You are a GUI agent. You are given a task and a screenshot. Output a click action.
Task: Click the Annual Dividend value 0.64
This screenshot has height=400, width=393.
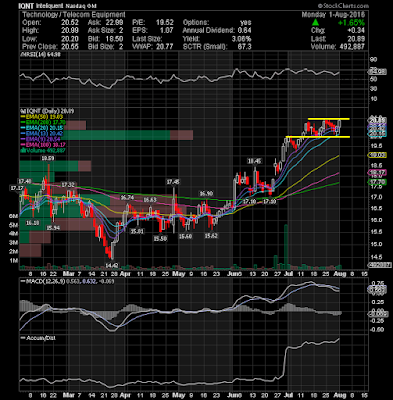[x=244, y=31]
